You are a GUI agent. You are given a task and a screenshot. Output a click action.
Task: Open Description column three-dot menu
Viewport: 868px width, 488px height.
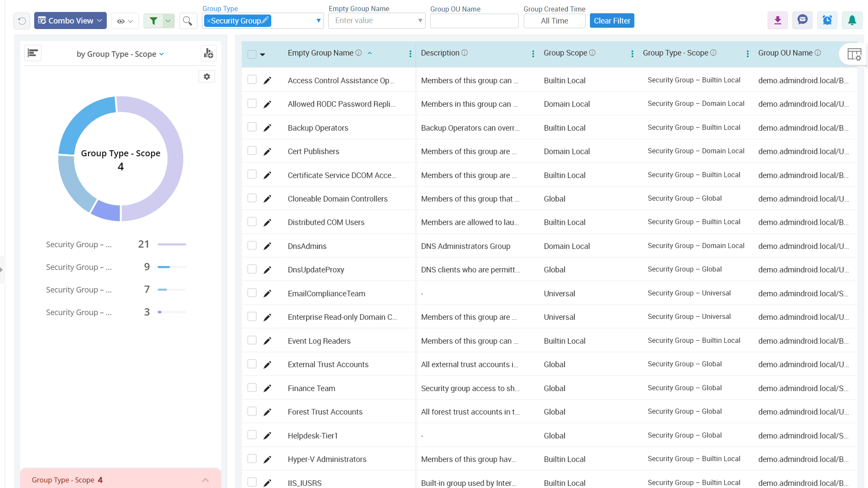(533, 54)
